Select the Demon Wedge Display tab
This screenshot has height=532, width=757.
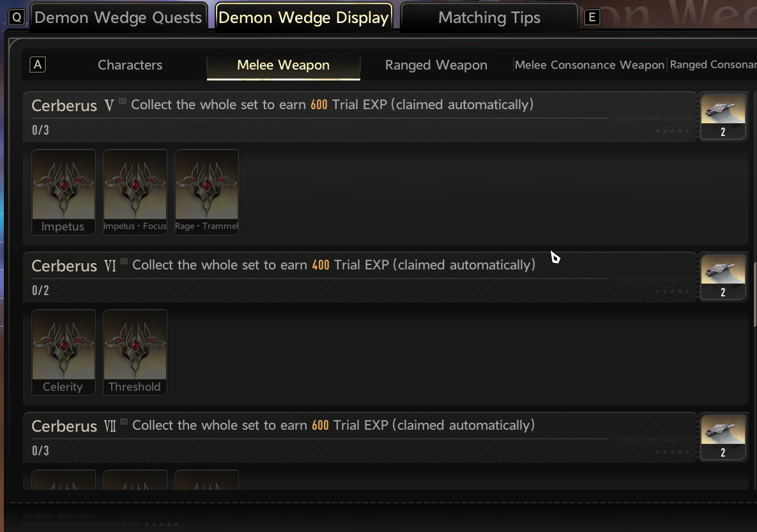(x=303, y=17)
